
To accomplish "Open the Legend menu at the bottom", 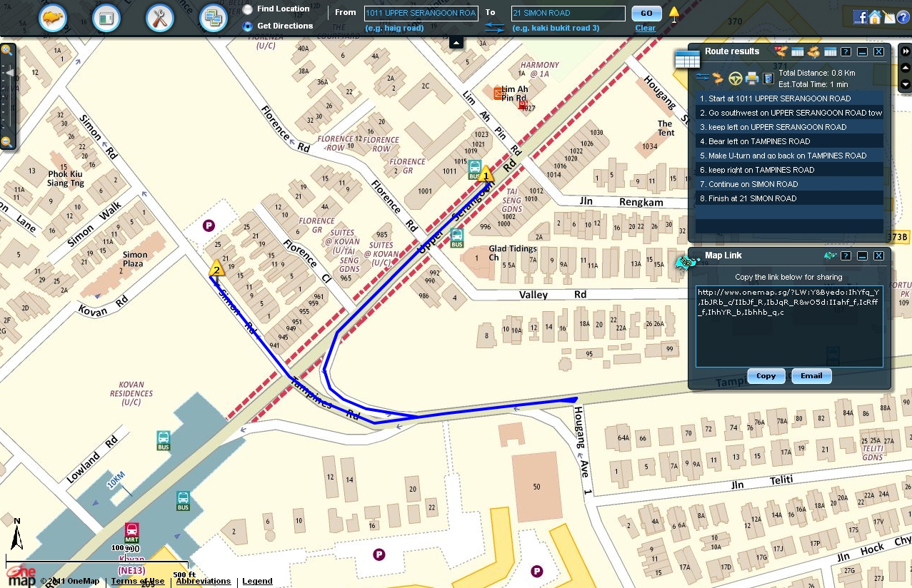I will tap(257, 581).
